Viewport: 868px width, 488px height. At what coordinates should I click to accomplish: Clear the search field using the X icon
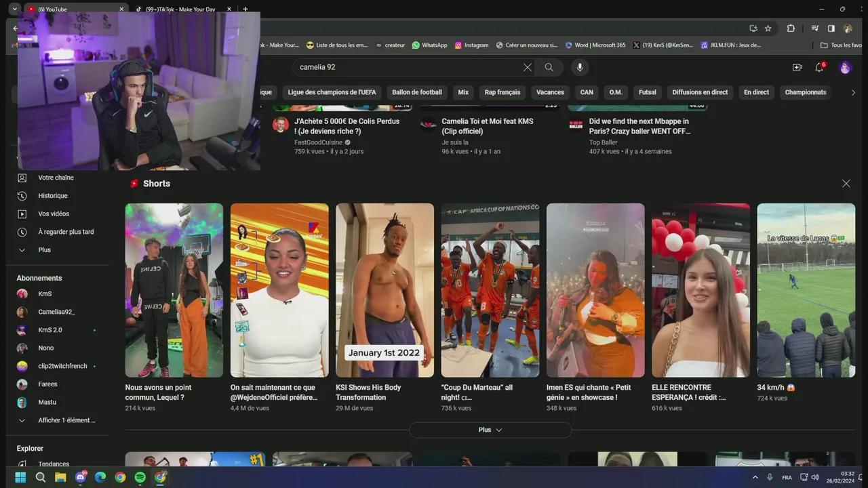tap(527, 67)
